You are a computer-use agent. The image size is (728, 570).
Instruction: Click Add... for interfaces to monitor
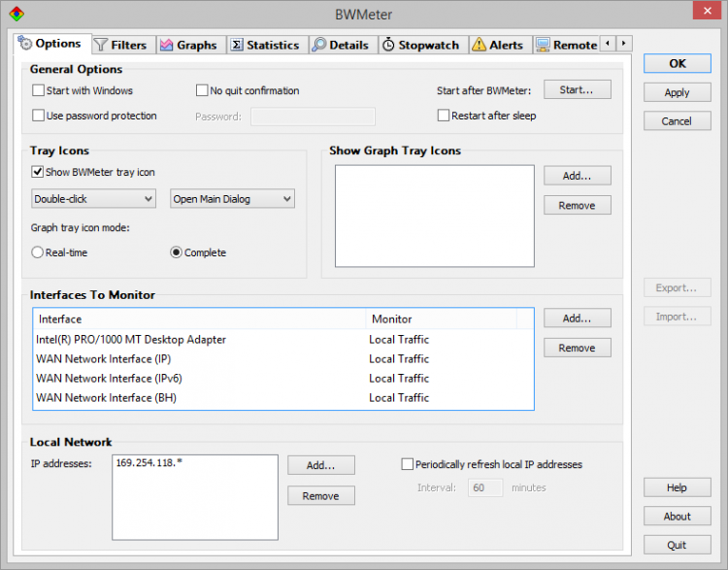[x=578, y=319]
